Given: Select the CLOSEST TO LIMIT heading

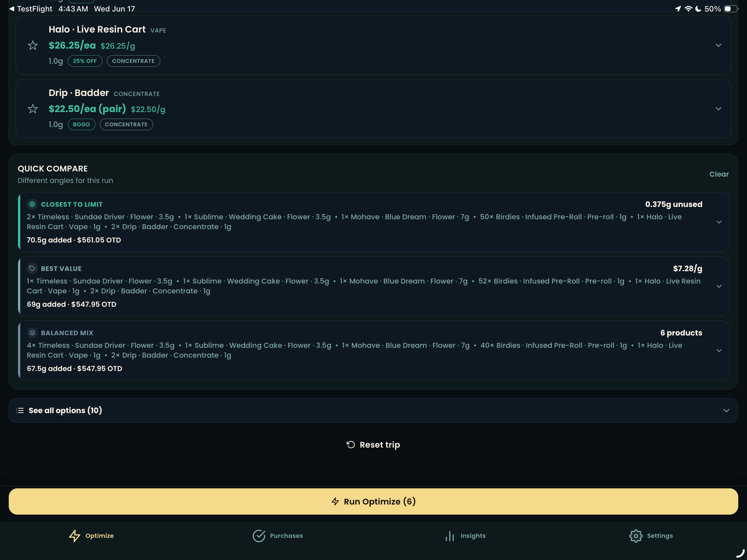Looking at the screenshot, I should (72, 204).
